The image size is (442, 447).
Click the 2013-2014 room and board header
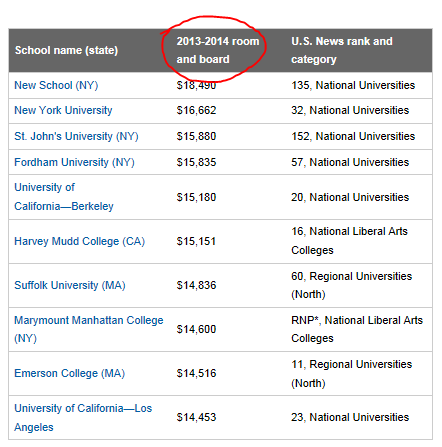point(218,50)
